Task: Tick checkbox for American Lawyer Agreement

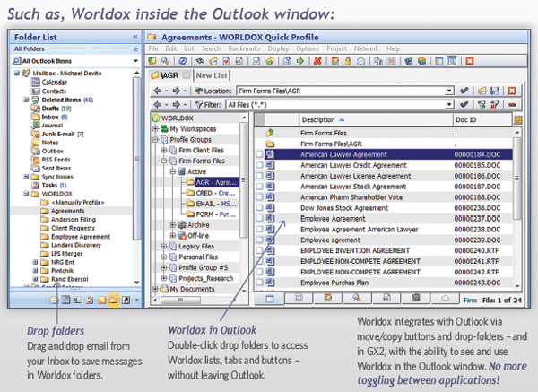Action: (260, 154)
